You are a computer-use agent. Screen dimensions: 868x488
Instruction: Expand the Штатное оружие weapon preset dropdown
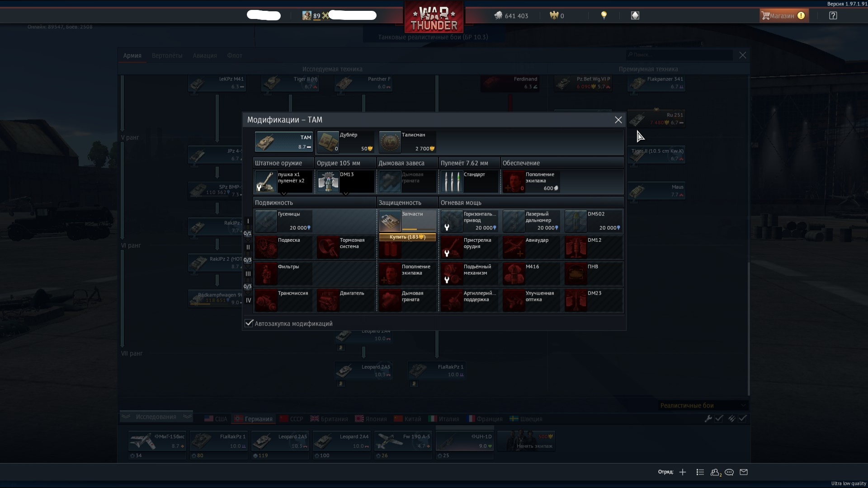tap(284, 193)
